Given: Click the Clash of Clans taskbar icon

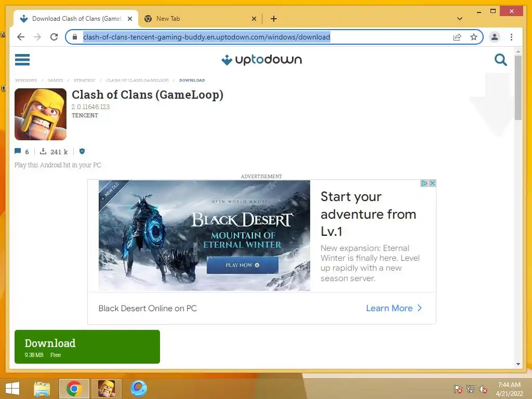Looking at the screenshot, I should 106,389.
